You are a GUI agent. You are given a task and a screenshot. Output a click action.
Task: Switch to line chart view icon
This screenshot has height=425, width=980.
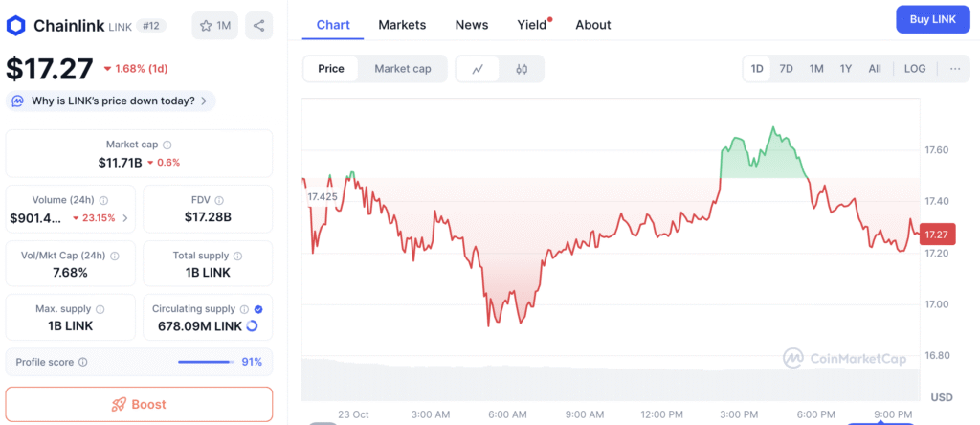(478, 69)
